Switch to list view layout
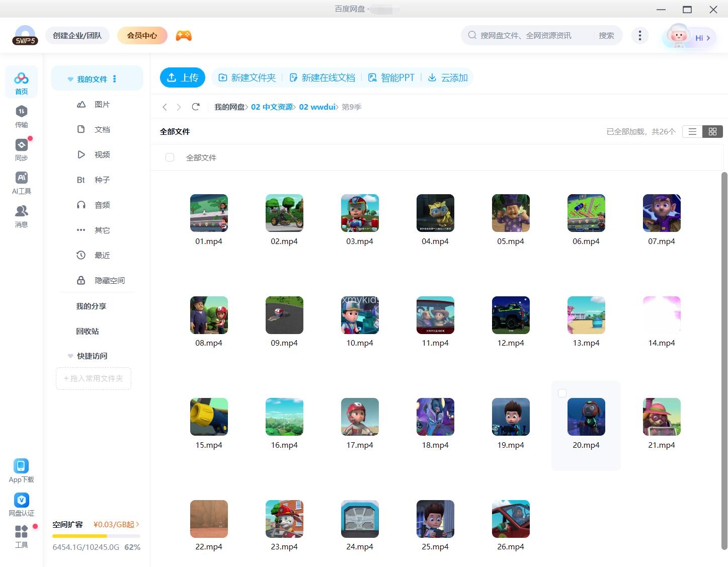728x567 pixels. point(692,131)
